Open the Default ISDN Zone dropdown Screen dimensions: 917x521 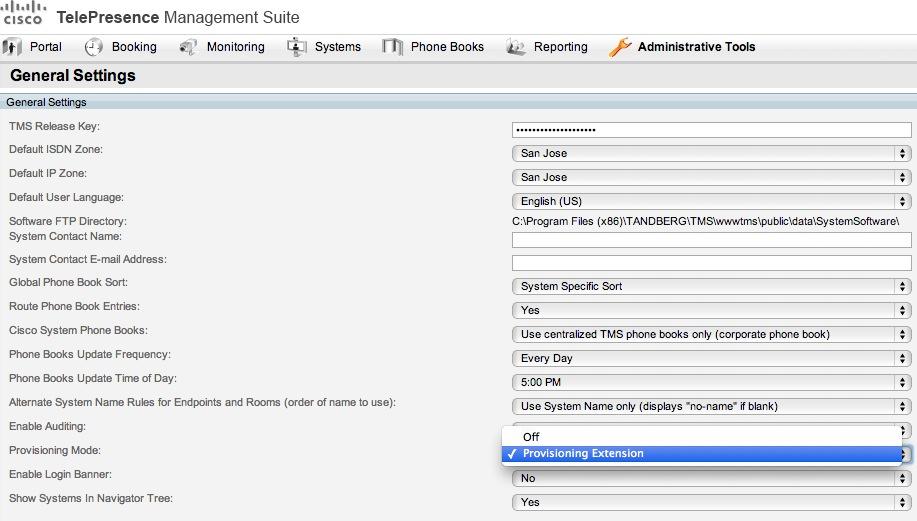pyautogui.click(x=711, y=153)
